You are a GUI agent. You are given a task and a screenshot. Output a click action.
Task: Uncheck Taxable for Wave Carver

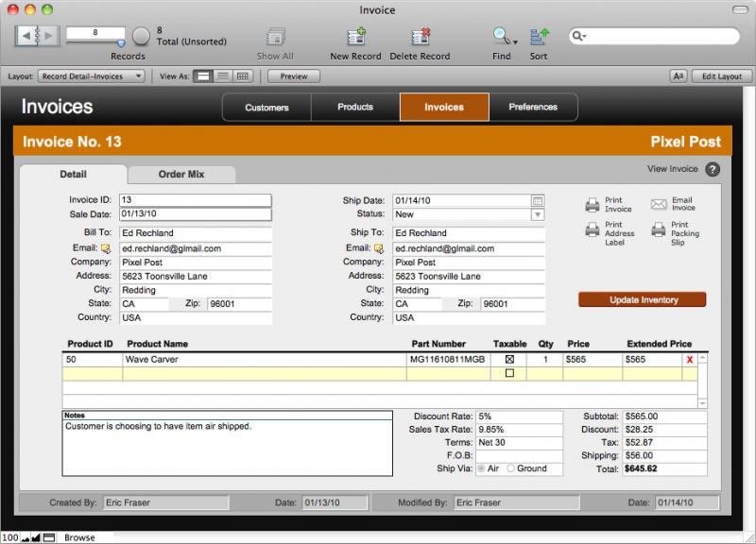509,360
